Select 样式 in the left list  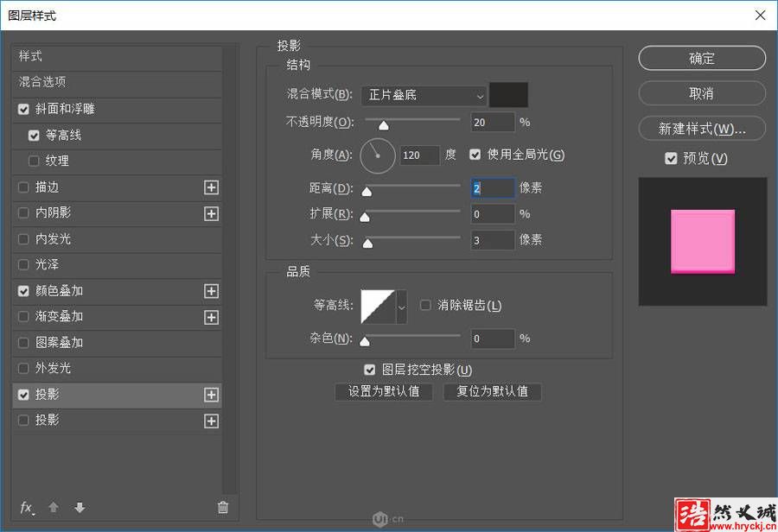pyautogui.click(x=117, y=56)
